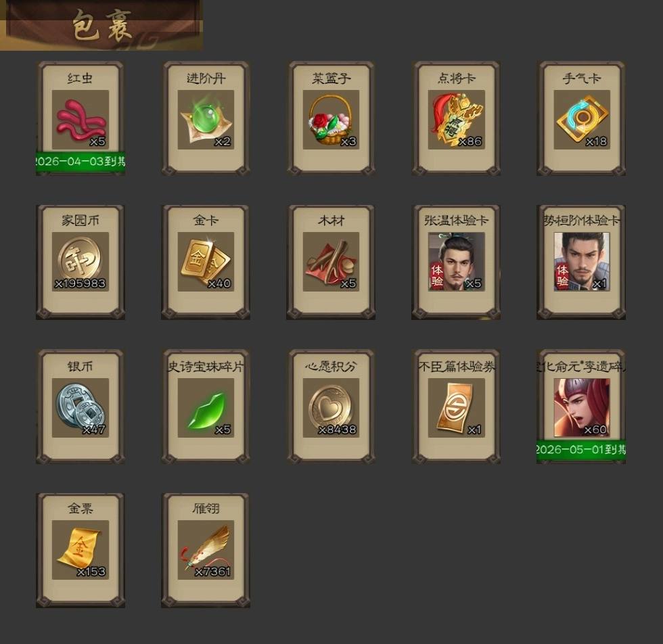
Task: Select the 点将卡 item with 86 count
Action: (x=456, y=120)
